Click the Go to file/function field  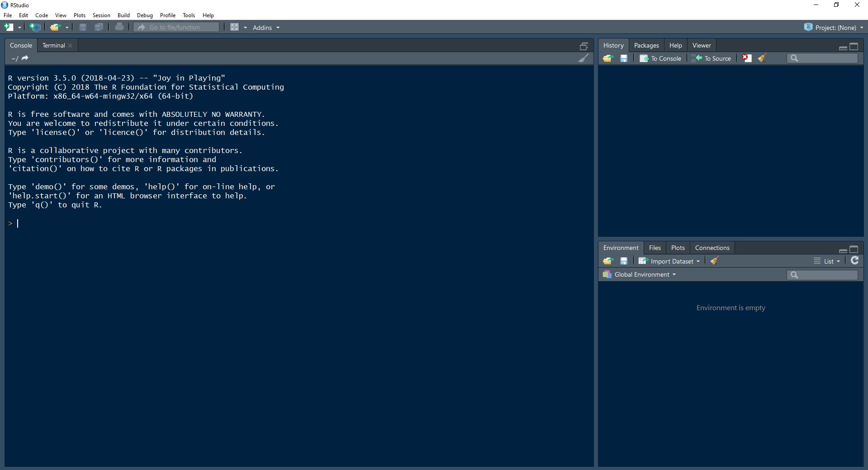pos(176,27)
